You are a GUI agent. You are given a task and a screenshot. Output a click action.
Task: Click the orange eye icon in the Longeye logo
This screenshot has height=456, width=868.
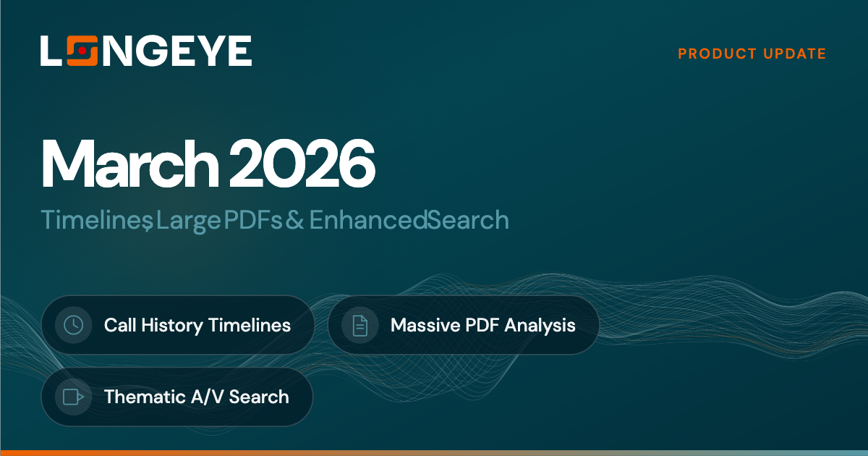(x=83, y=51)
